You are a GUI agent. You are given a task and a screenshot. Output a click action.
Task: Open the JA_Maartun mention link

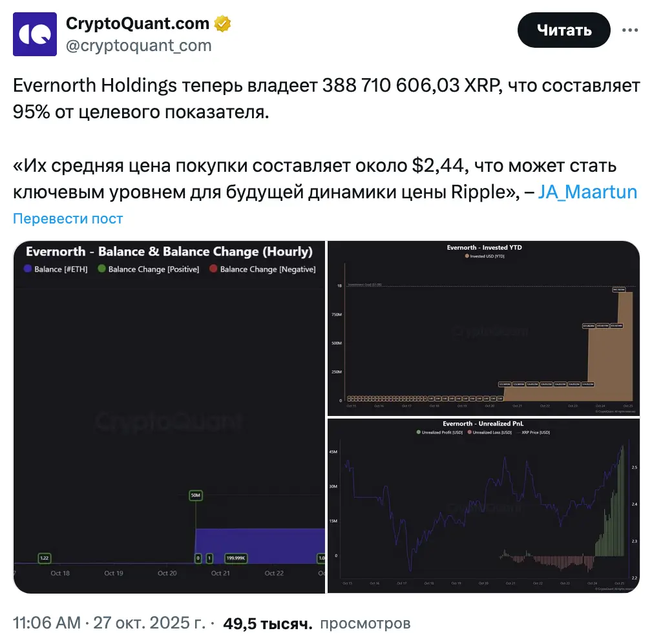click(587, 192)
